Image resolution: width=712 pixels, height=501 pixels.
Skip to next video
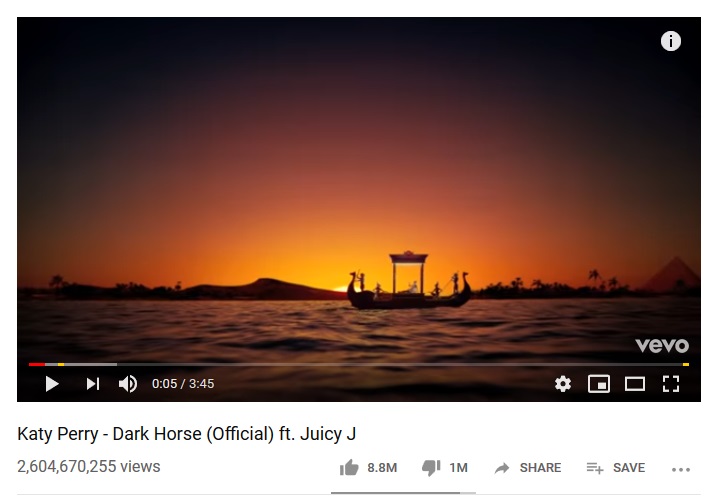pos(93,384)
